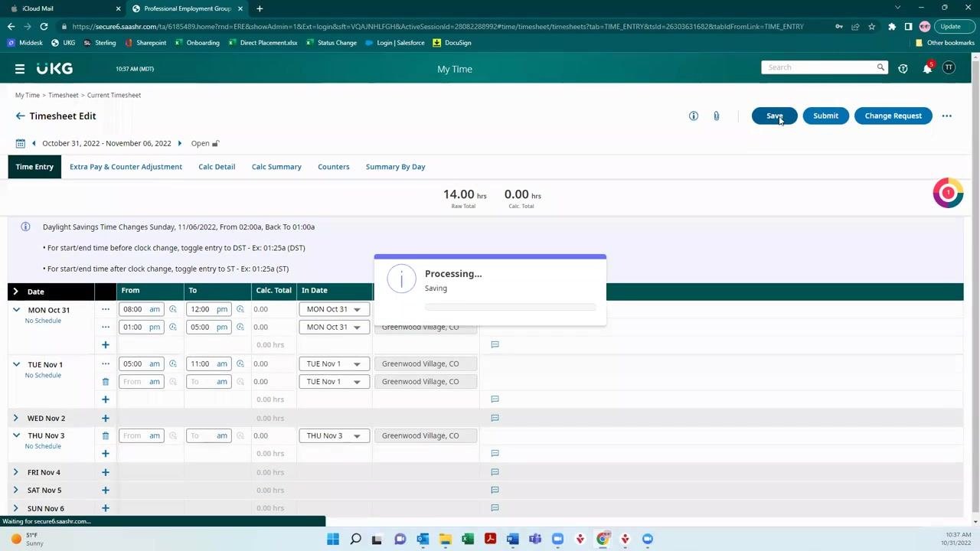This screenshot has width=980, height=551.
Task: Open the more options ellipsis beside Change Request
Action: [947, 116]
